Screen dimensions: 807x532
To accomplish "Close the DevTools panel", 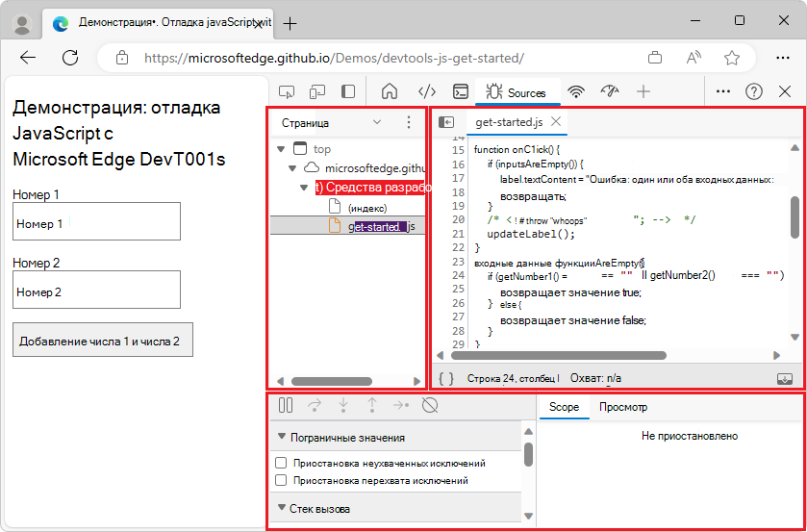I will coord(785,91).
